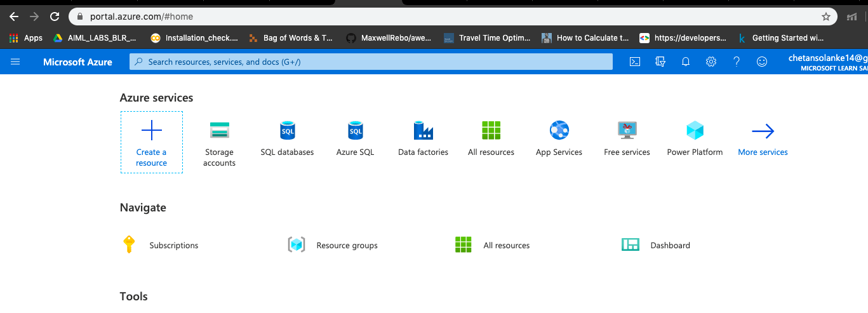Screen dimensions: 868x313
Task: Click the All resources label under Navigate
Action: pyautogui.click(x=506, y=246)
